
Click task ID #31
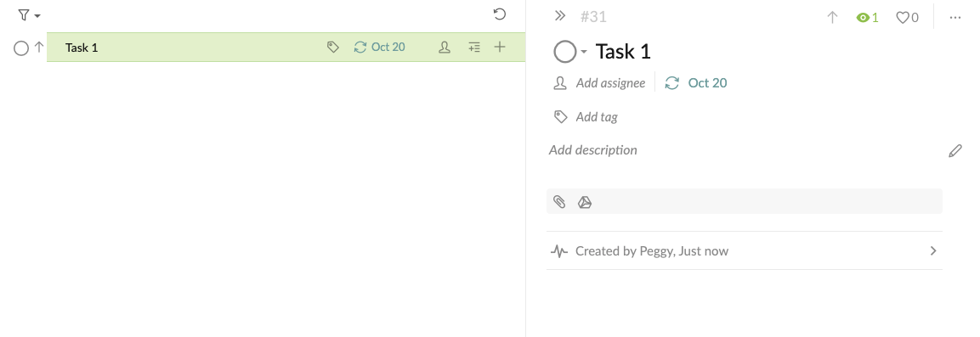pos(593,17)
